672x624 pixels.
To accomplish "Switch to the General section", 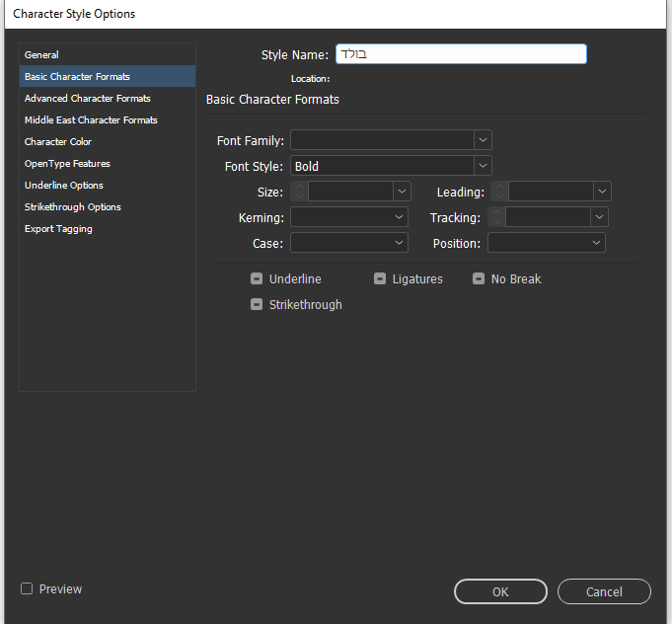I will (41, 55).
